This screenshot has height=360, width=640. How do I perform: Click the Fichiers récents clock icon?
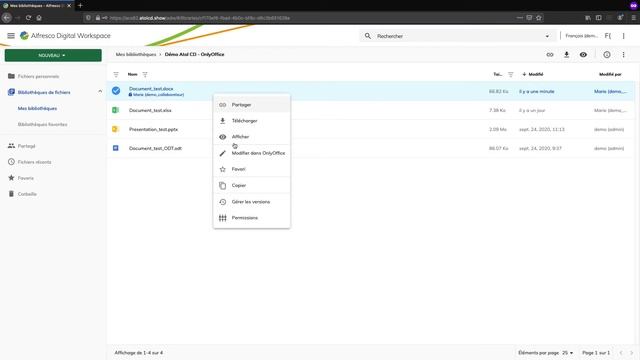point(11,162)
